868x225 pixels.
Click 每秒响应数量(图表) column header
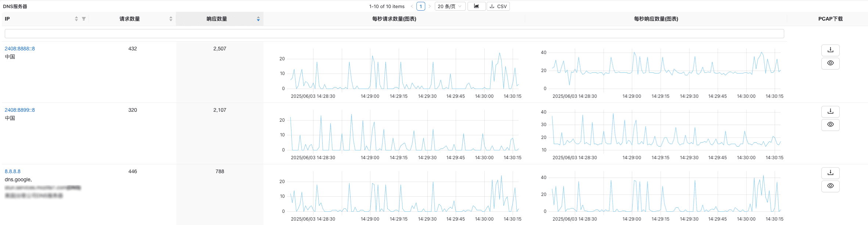(x=656, y=19)
